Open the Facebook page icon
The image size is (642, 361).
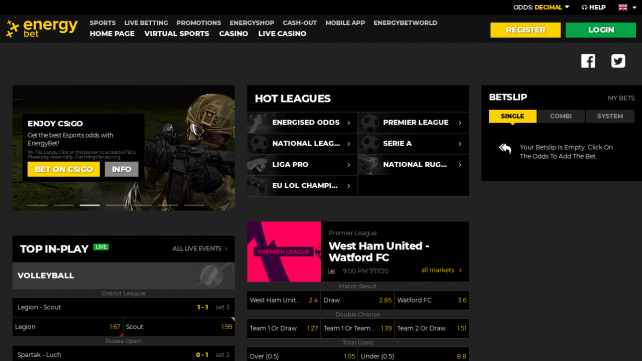click(x=588, y=61)
